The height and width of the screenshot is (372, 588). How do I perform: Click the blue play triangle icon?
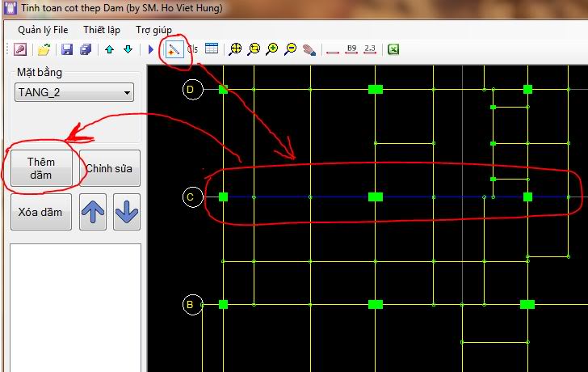click(x=151, y=49)
